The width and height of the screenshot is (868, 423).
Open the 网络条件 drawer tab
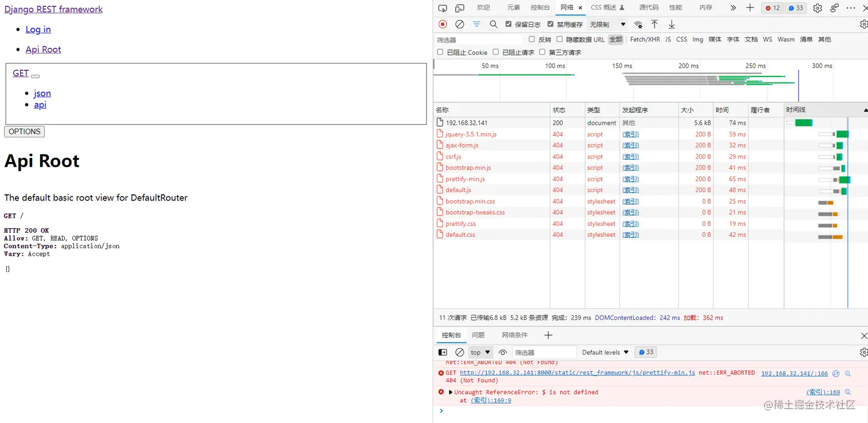click(x=514, y=335)
